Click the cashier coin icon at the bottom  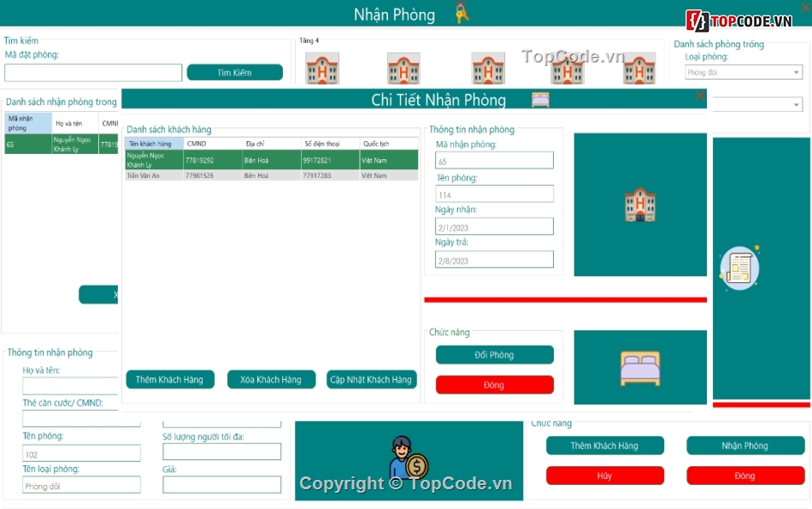point(408,459)
